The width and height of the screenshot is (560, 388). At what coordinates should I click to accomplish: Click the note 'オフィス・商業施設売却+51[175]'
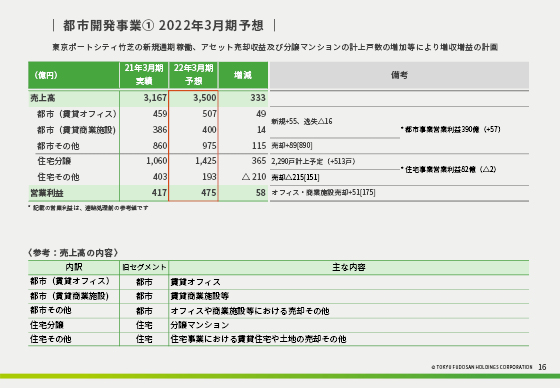323,193
